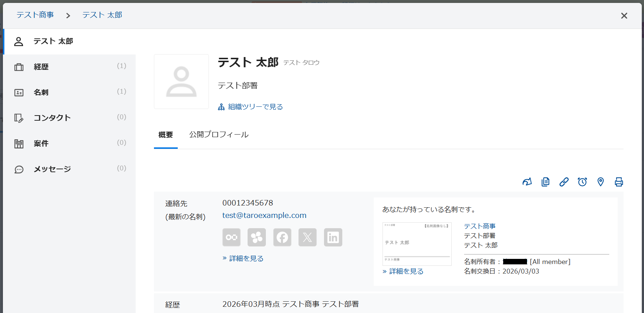The width and height of the screenshot is (644, 313).
Task: Click the X (Twitter) social icon
Action: coord(308,237)
